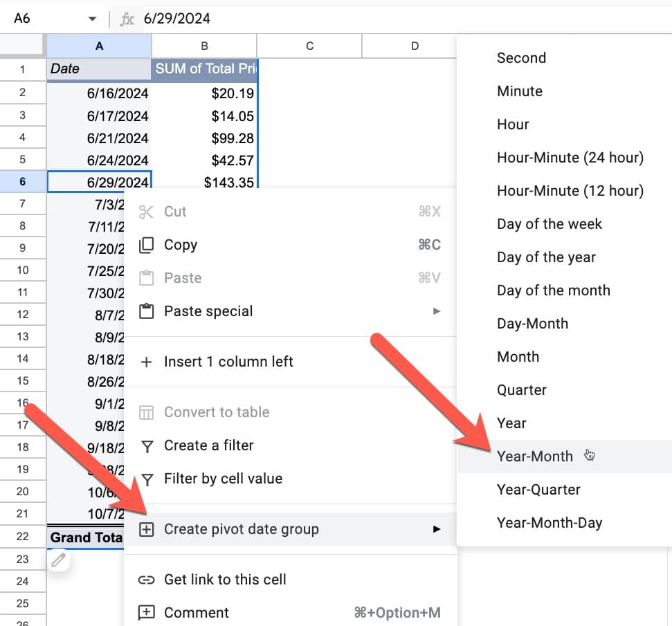Choose Filter by cell value

(223, 479)
